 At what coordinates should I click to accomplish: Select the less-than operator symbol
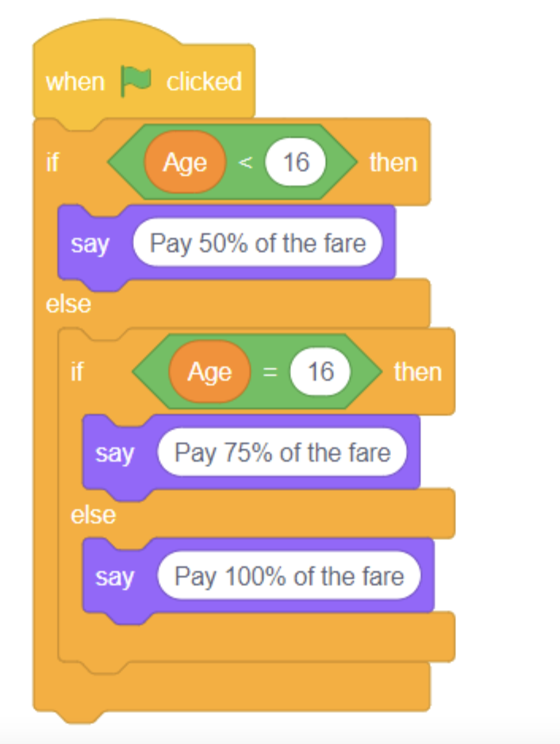tap(245, 163)
